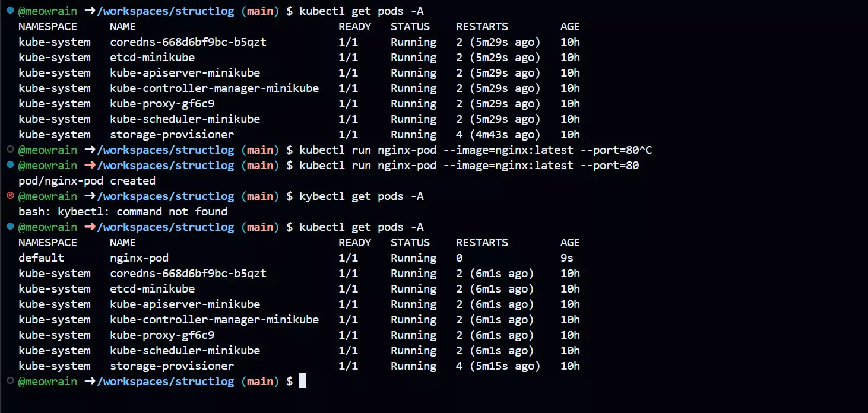The height and width of the screenshot is (413, 868).
Task: Click the "4 (4m43s ago)" restarts value
Action: coord(498,135)
